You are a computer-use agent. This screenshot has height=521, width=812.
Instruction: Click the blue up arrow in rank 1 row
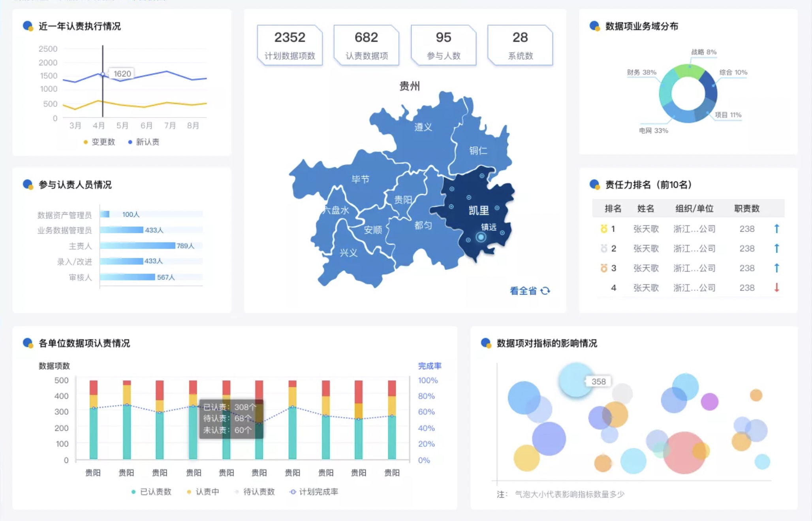[x=776, y=228]
